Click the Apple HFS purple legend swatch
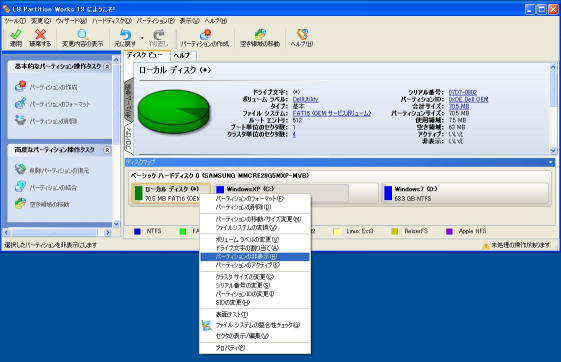Viewport: 561px width, 362px height. coord(449,231)
